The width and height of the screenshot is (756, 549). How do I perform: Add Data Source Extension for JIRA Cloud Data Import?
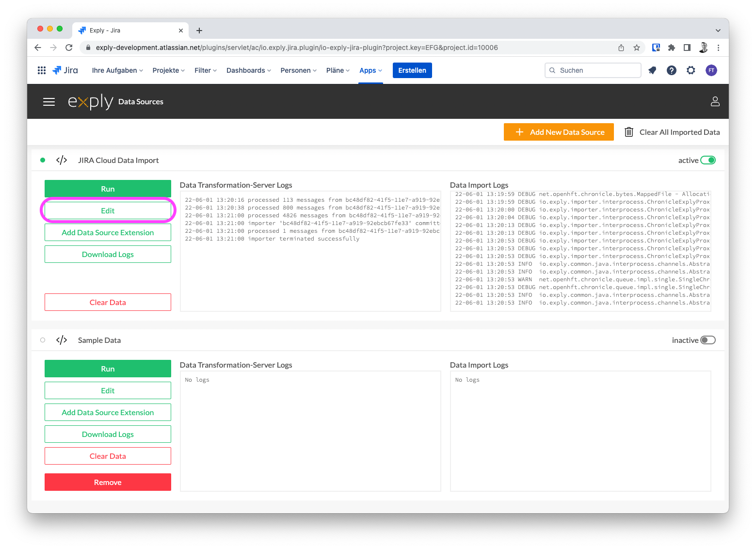108,232
